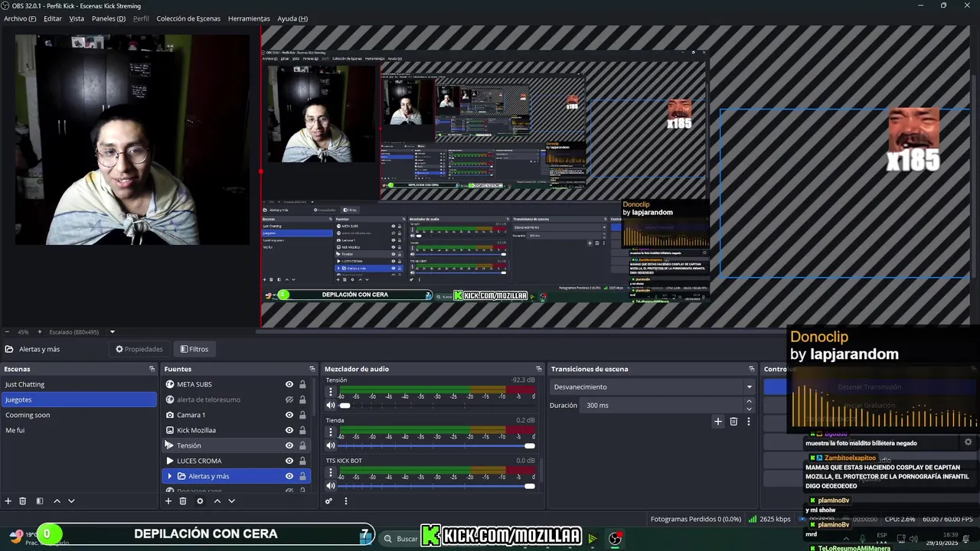
Task: Hide the META SUBS source
Action: coord(289,384)
